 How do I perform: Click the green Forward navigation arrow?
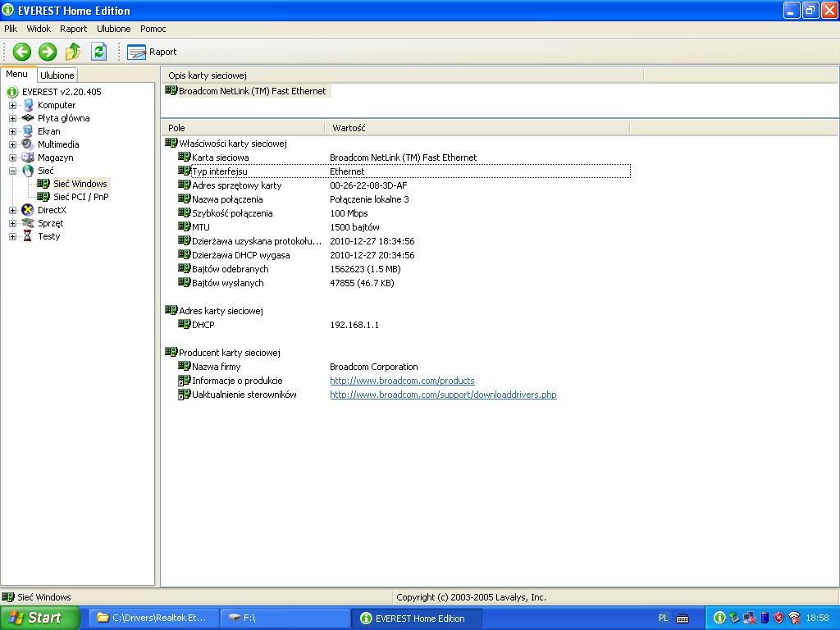click(47, 51)
